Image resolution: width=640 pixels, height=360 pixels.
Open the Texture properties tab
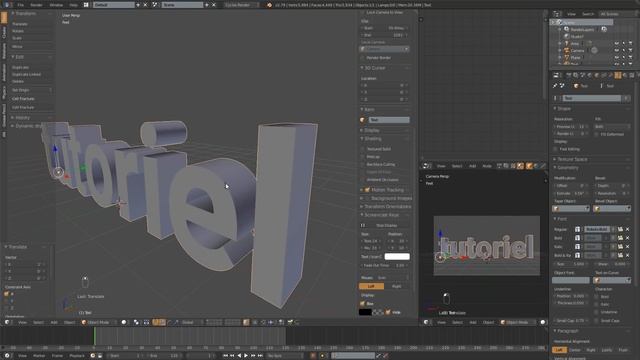click(632, 75)
